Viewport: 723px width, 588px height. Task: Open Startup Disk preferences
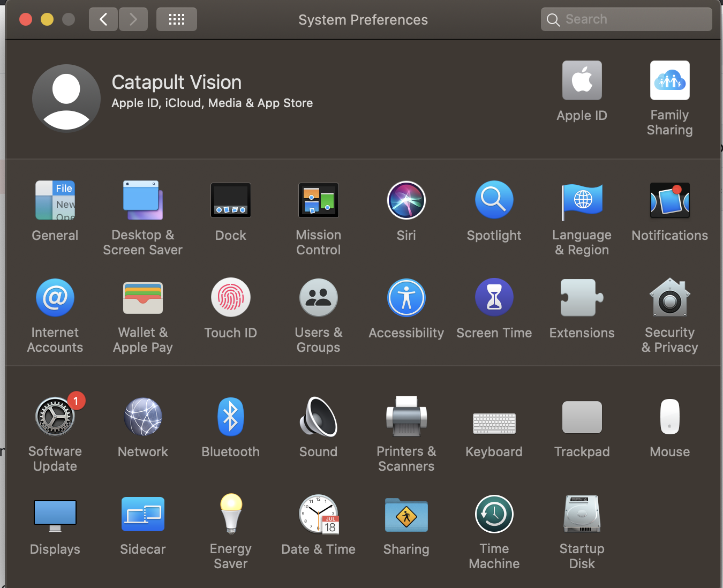coord(582,515)
